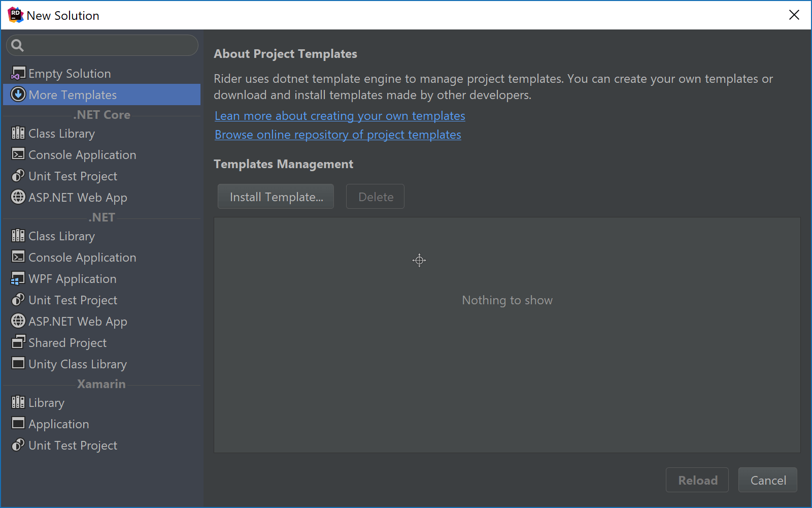Click the Unity Class Library icon

pos(18,364)
